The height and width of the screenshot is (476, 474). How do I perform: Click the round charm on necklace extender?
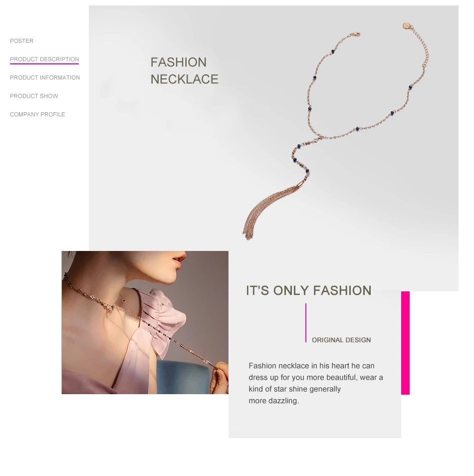(x=406, y=26)
